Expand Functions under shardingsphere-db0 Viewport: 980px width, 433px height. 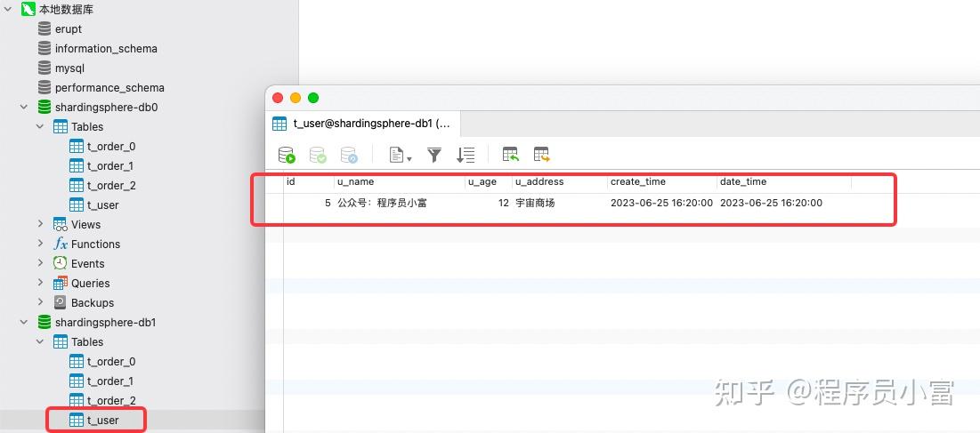point(40,244)
